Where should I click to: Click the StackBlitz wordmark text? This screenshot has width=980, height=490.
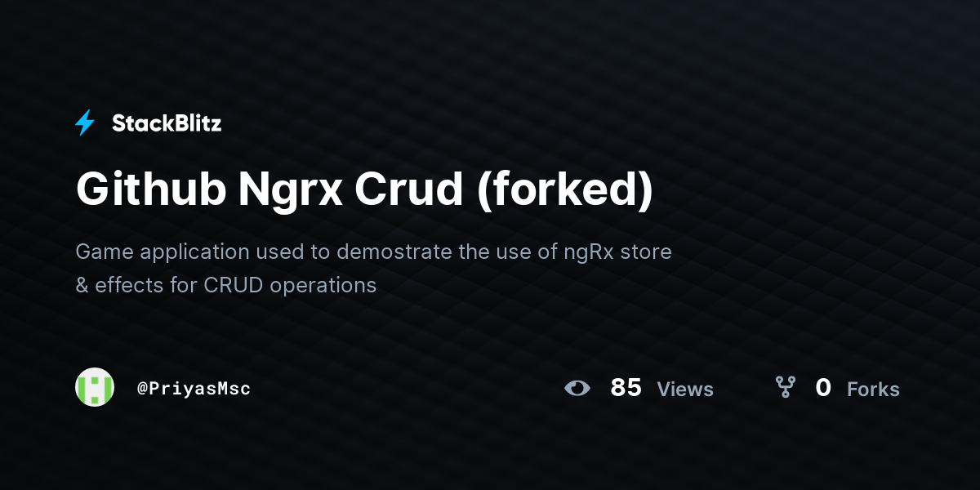coord(167,123)
